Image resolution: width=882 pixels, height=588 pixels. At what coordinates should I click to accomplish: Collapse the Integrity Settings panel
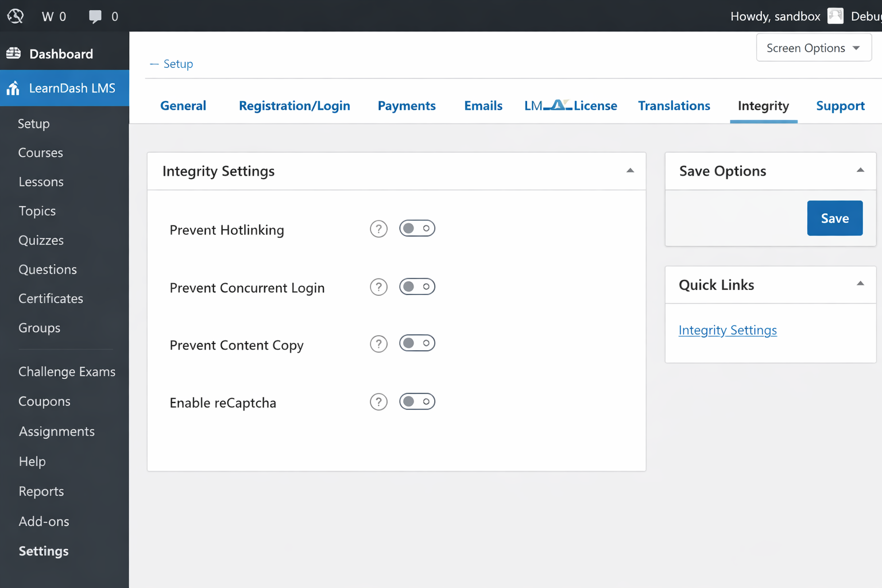pyautogui.click(x=630, y=171)
